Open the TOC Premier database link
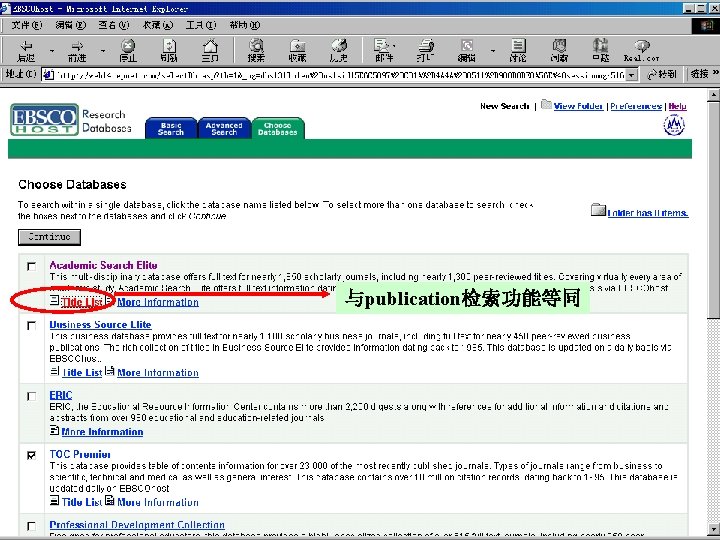Viewport: 720px width, 540px height. (x=80, y=454)
